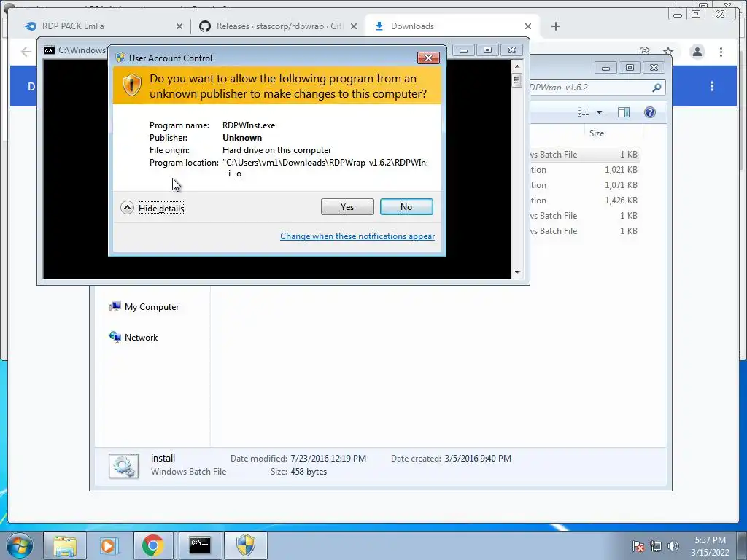Launch Windows Media Player from the taskbar
The width and height of the screenshot is (747, 560).
[x=108, y=545]
